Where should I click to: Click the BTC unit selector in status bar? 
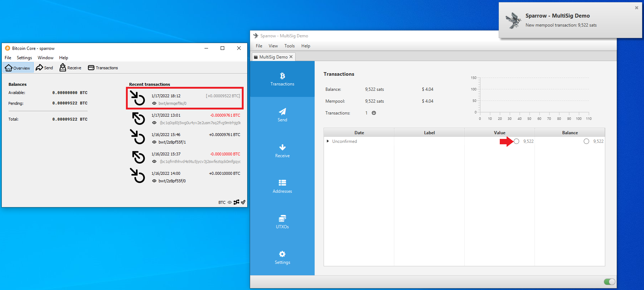tap(222, 202)
